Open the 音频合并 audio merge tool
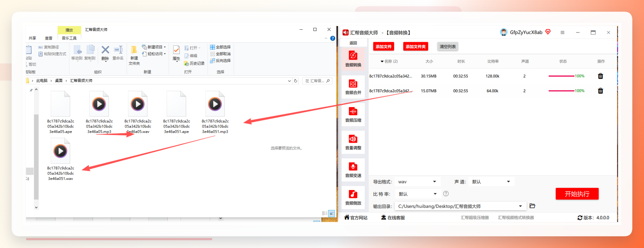 click(353, 87)
